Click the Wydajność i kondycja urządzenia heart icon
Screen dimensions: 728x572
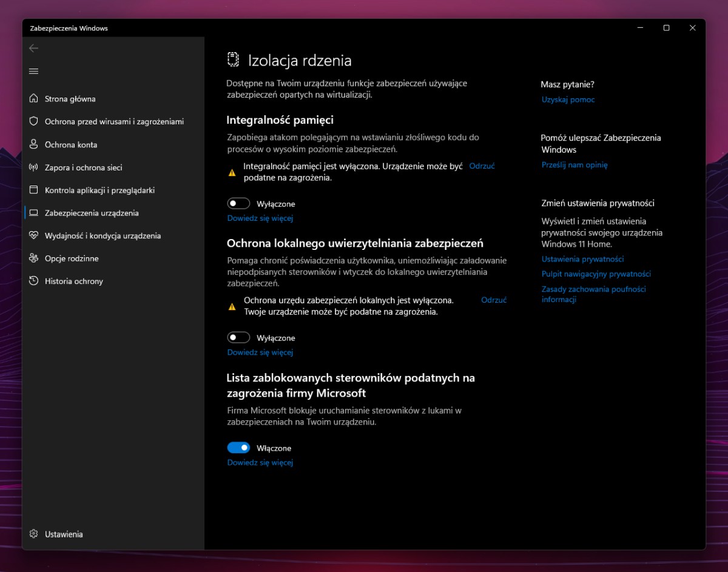(33, 235)
